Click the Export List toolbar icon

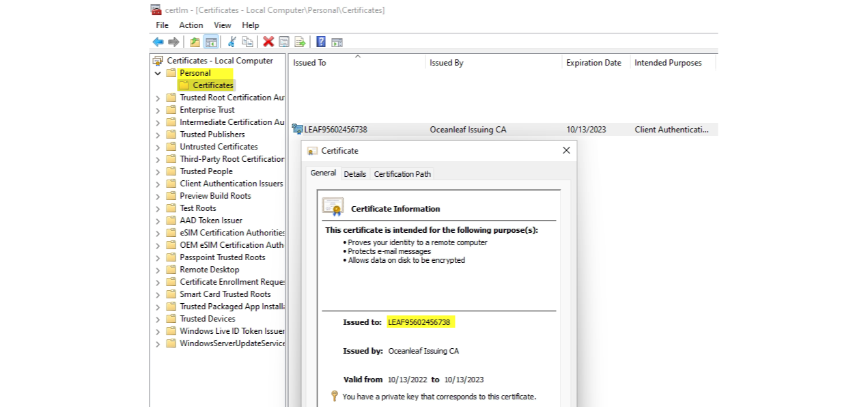300,42
